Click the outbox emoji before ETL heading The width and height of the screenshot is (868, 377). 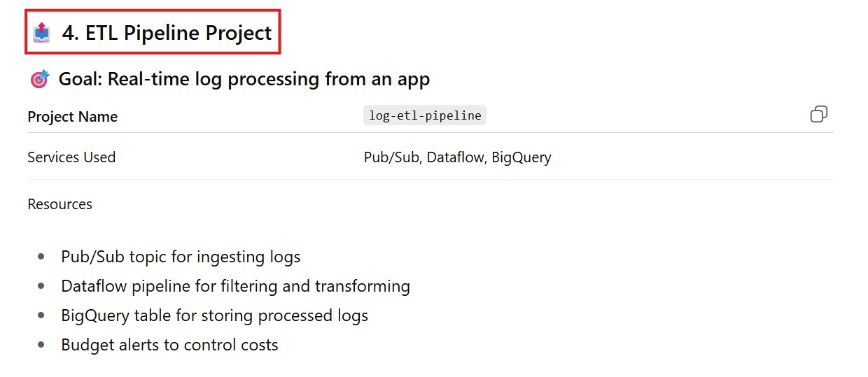point(42,33)
